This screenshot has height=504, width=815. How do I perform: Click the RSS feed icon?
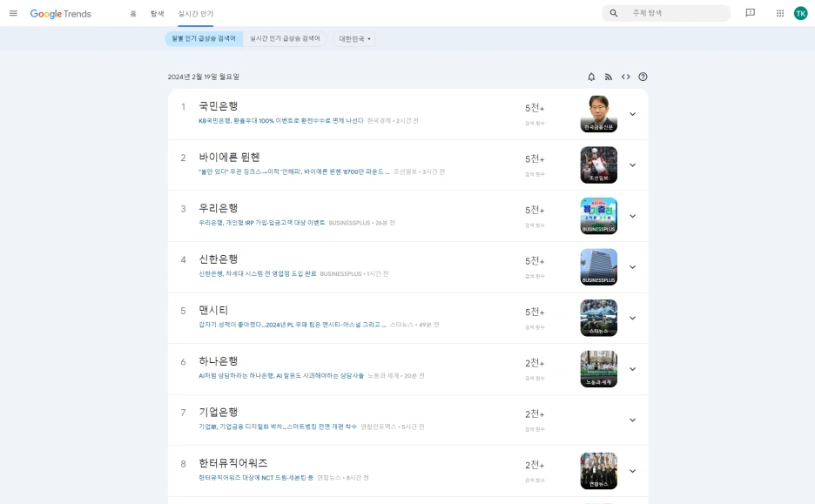pyautogui.click(x=610, y=77)
